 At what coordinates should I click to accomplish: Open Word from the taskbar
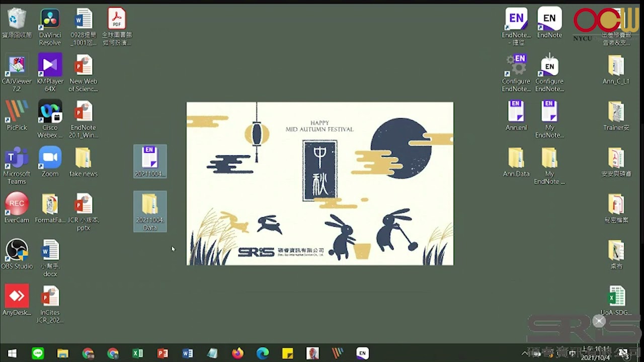(188, 353)
